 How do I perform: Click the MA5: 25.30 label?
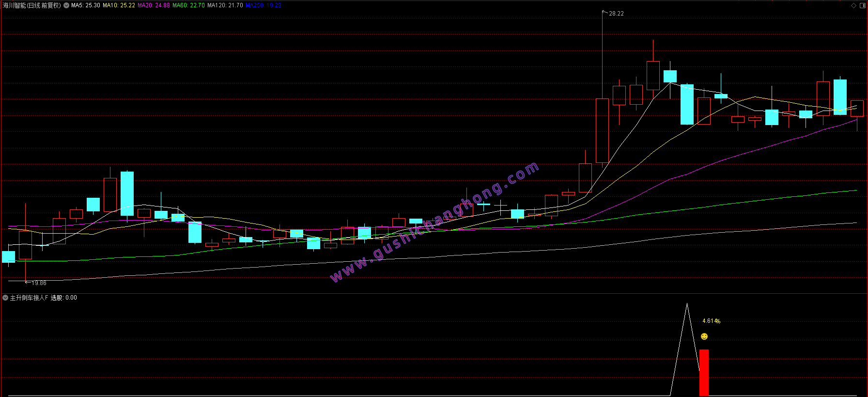pos(86,5)
